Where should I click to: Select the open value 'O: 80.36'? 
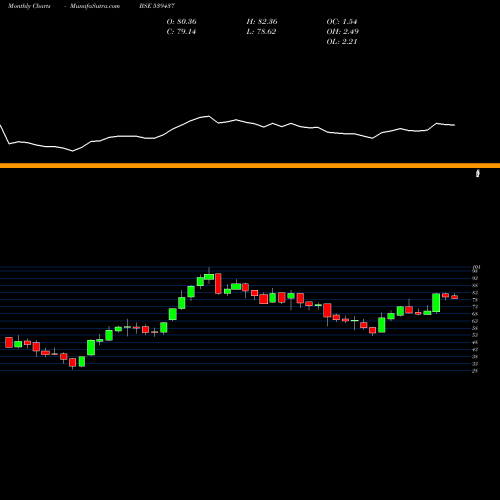click(181, 22)
